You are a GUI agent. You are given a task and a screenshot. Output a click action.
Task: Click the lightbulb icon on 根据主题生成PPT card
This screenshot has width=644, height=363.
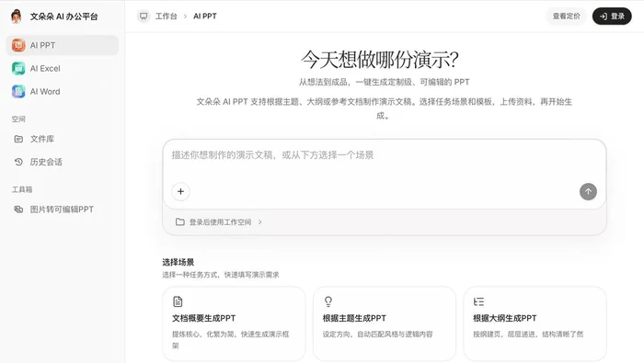click(328, 301)
